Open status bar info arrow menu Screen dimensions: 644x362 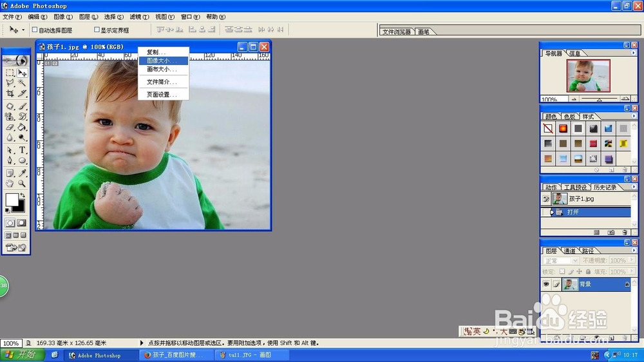pos(142,343)
